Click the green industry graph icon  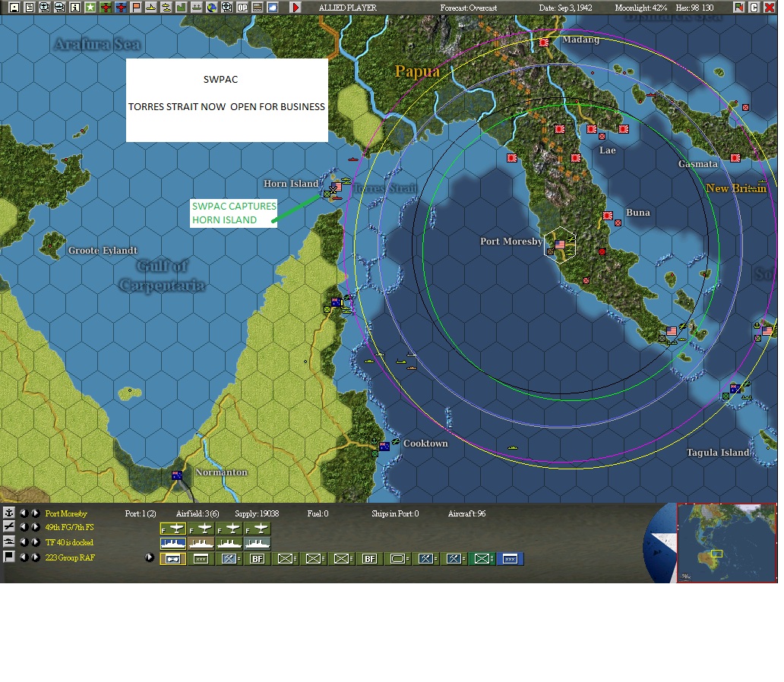[x=181, y=8]
